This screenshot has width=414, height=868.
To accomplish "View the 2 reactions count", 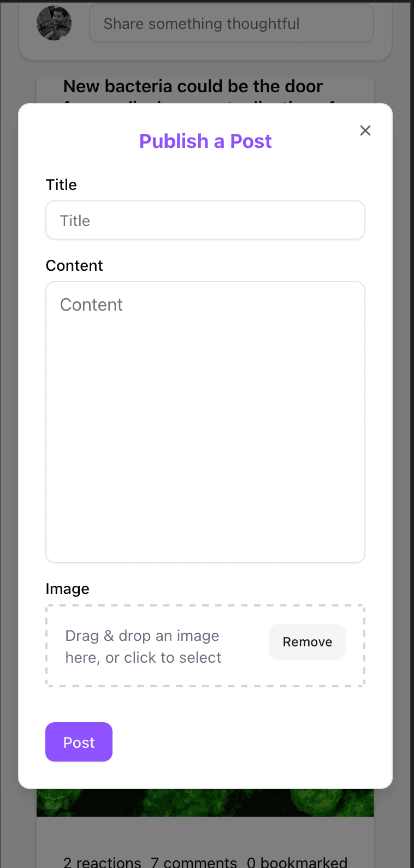I will (102, 862).
